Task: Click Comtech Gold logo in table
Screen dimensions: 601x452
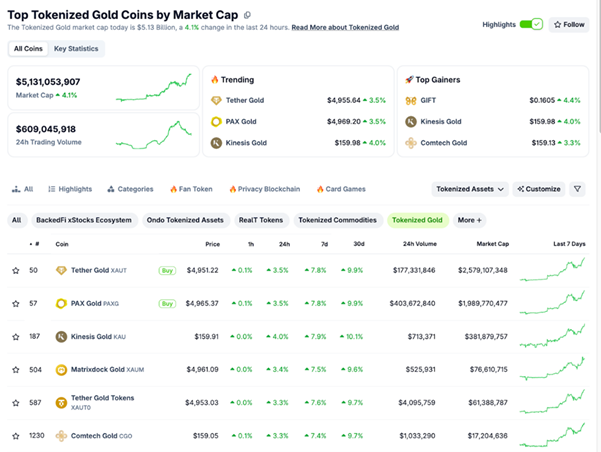Action: click(62, 435)
